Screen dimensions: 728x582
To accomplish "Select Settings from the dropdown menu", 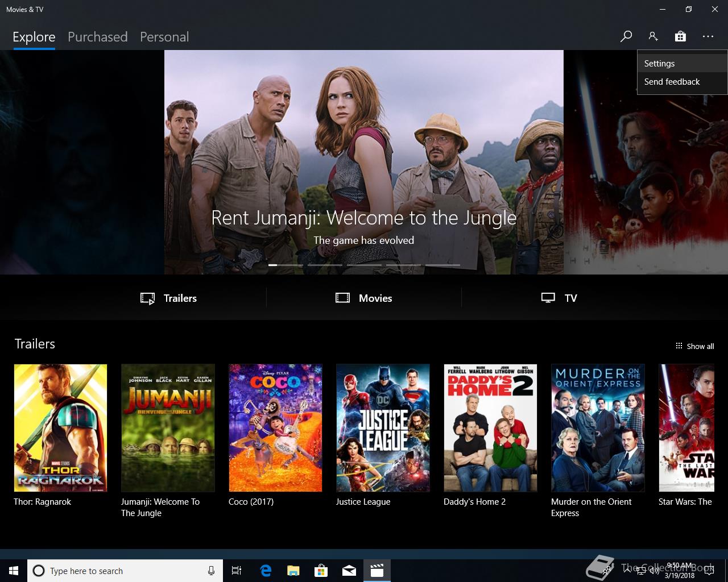I will pos(682,64).
